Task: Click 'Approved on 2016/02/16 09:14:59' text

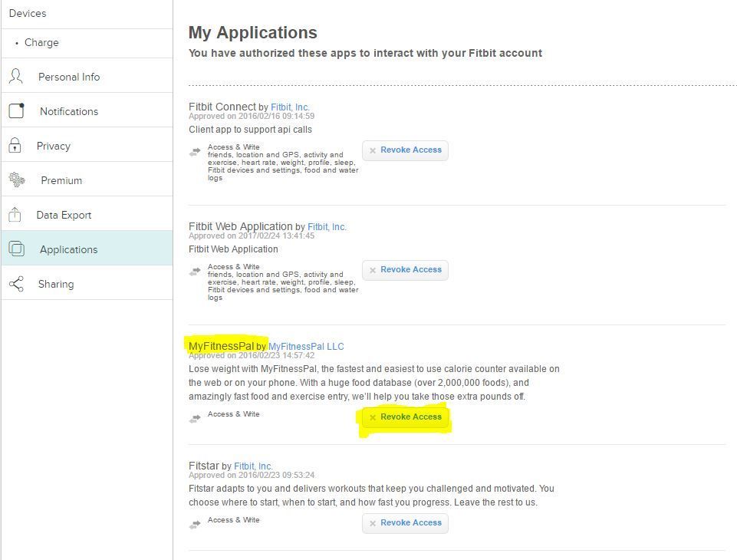Action: click(x=252, y=116)
